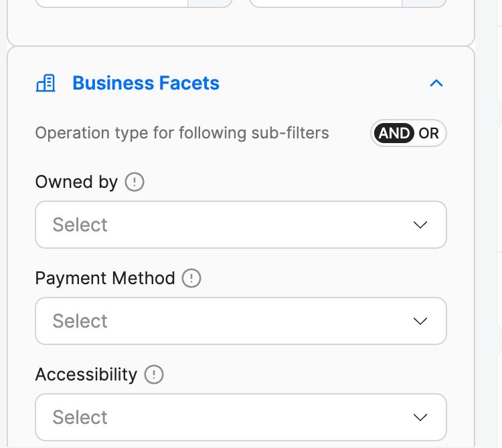Open the Owned by Select dropdown
Screen dimensions: 502x448
point(241,225)
